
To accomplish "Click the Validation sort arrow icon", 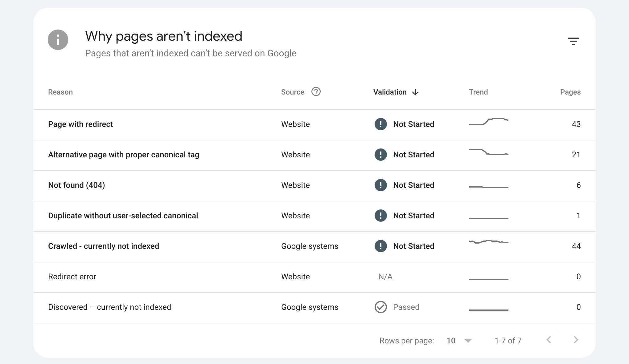I will click(416, 92).
